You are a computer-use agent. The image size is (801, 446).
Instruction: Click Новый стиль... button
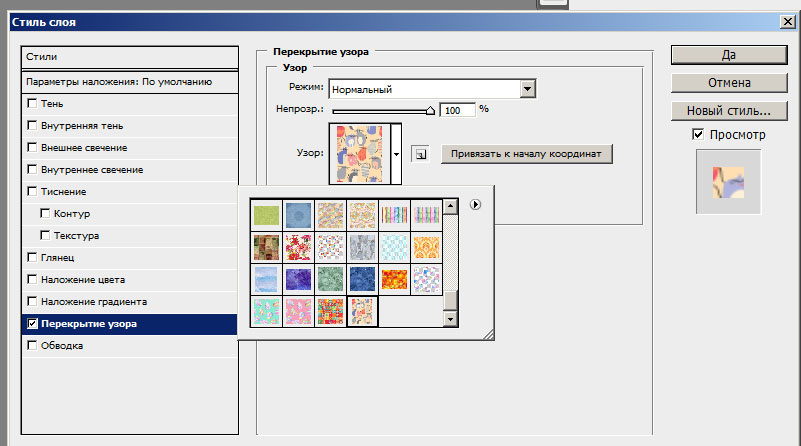coord(729,110)
